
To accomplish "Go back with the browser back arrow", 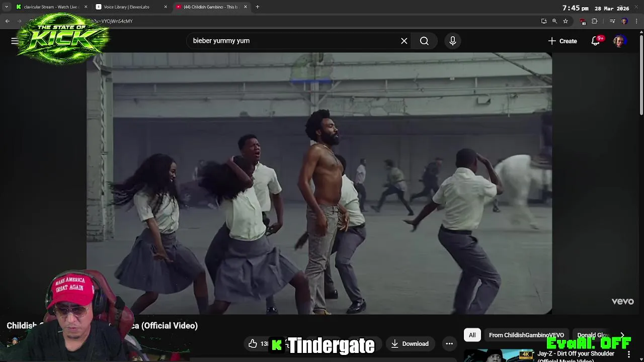I will (7, 21).
